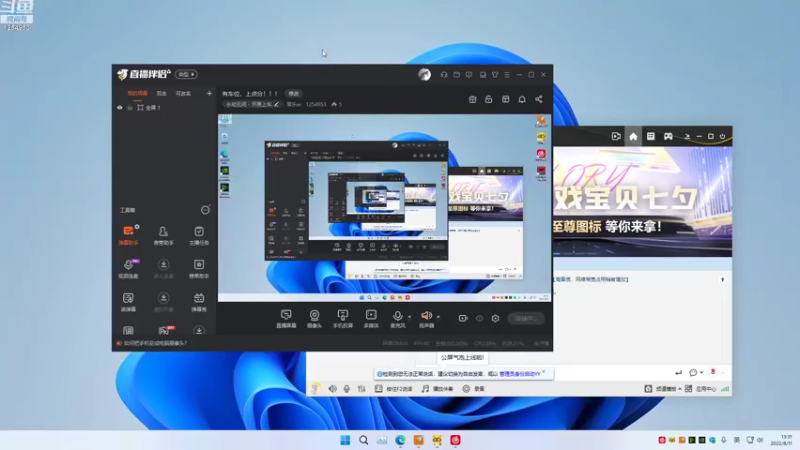Image resolution: width=800 pixels, height=450 pixels.
Task: Open the 主播任务 tool
Action: [x=198, y=236]
